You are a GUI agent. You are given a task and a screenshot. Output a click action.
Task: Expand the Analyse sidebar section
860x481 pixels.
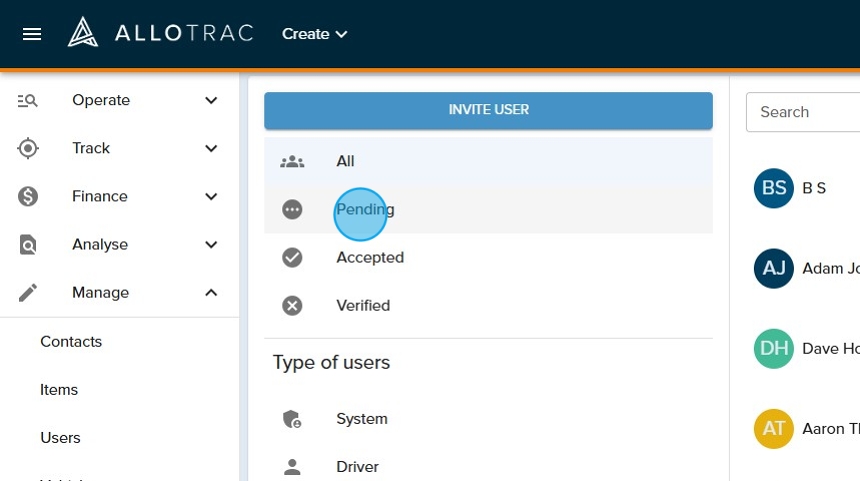tap(119, 244)
